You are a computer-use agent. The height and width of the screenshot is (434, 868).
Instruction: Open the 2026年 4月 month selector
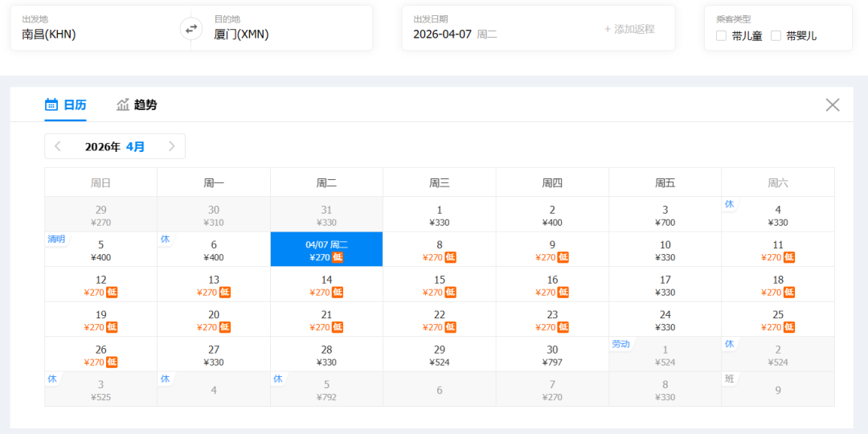click(x=115, y=147)
